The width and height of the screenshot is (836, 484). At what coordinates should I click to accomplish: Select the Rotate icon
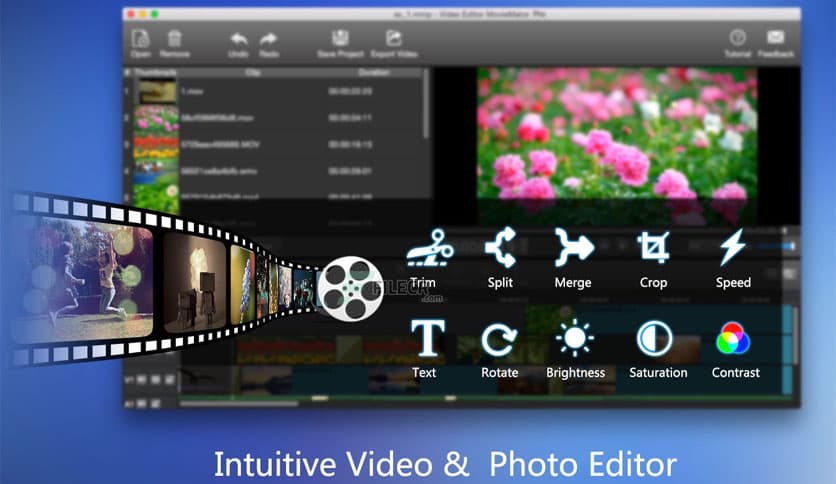pyautogui.click(x=499, y=339)
